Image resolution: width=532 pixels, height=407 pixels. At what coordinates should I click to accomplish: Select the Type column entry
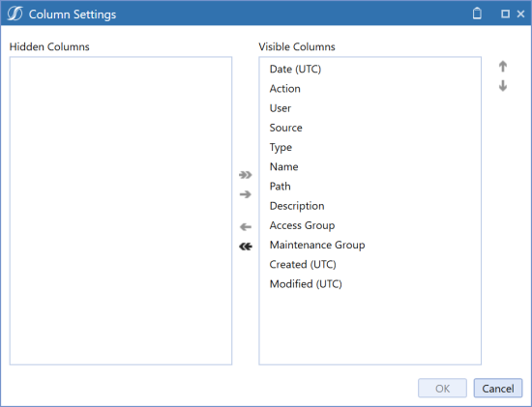click(369, 147)
